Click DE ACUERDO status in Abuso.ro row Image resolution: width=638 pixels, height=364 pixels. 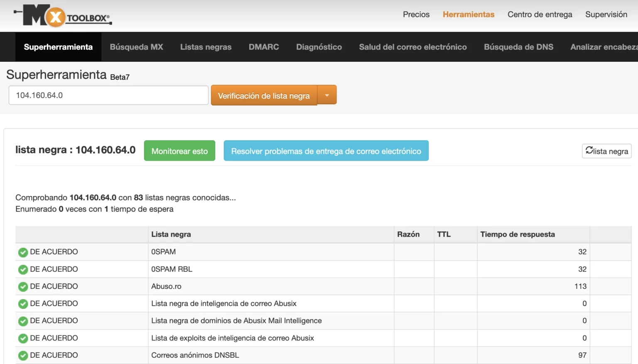[x=54, y=286]
